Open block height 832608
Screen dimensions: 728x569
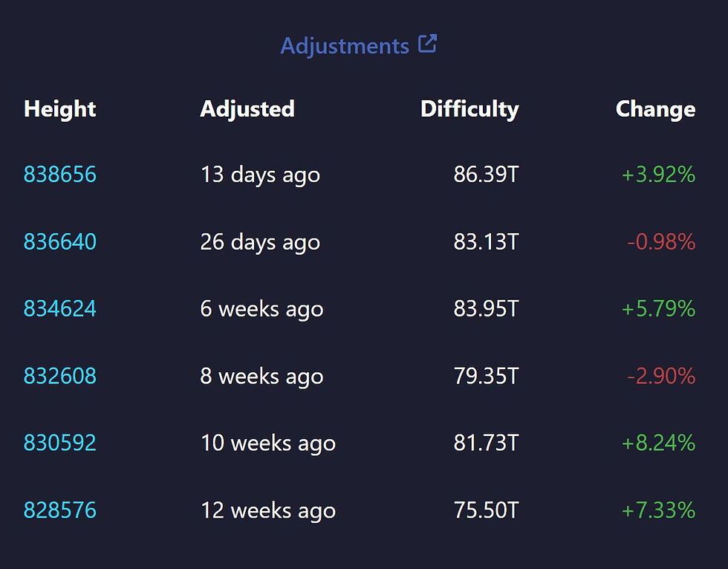click(x=60, y=376)
